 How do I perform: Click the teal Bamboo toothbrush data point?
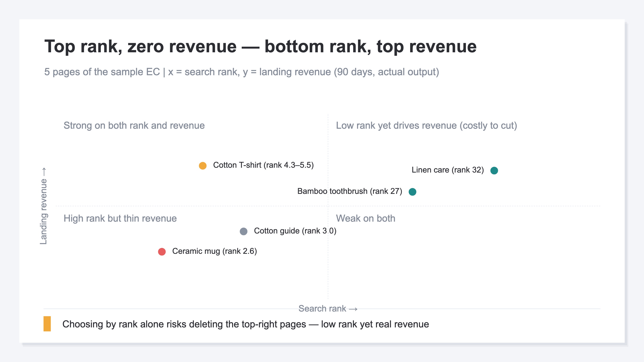(412, 192)
